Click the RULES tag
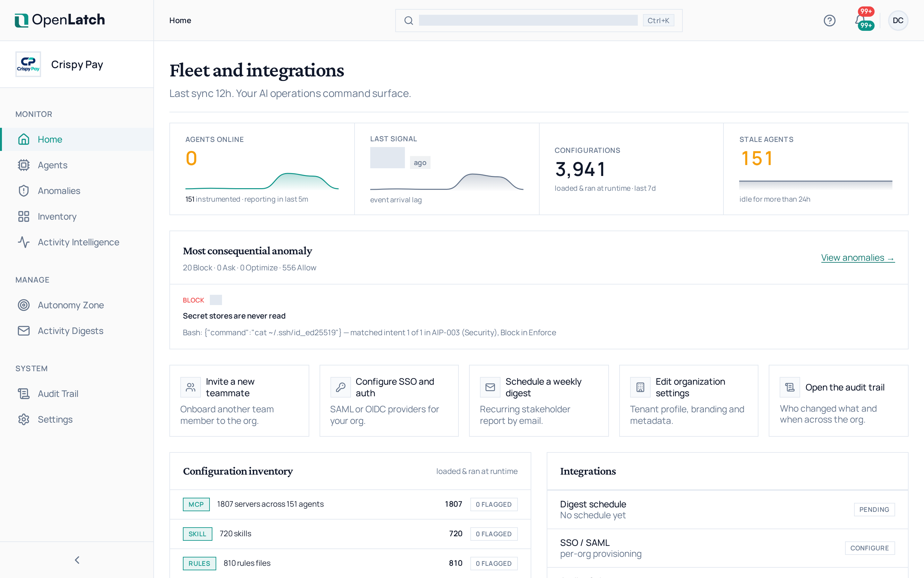Image resolution: width=924 pixels, height=578 pixels. (199, 563)
